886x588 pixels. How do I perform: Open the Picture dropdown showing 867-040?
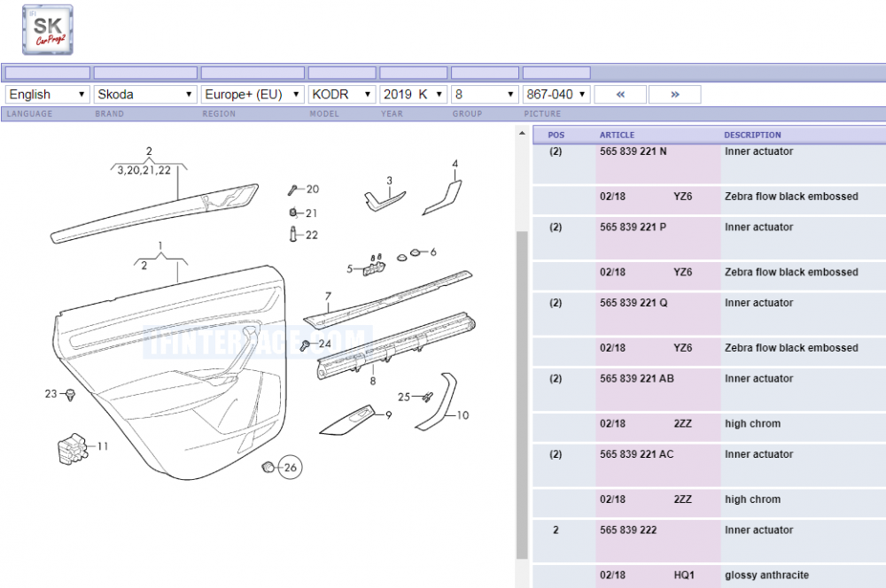point(556,95)
